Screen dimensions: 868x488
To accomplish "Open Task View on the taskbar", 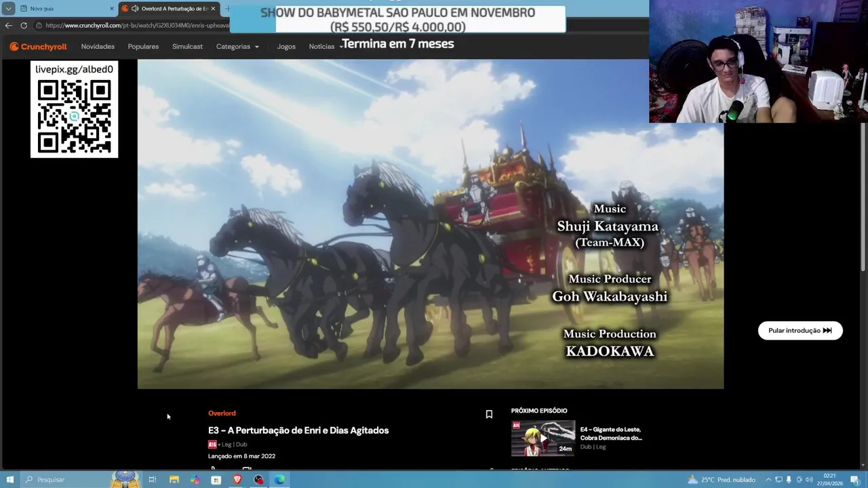I will tap(153, 480).
